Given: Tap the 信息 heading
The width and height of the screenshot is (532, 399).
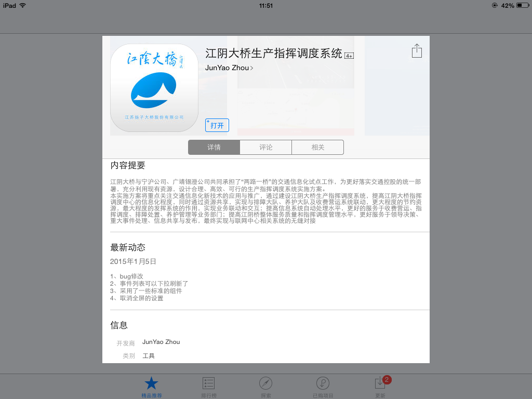Looking at the screenshot, I should pos(119,325).
